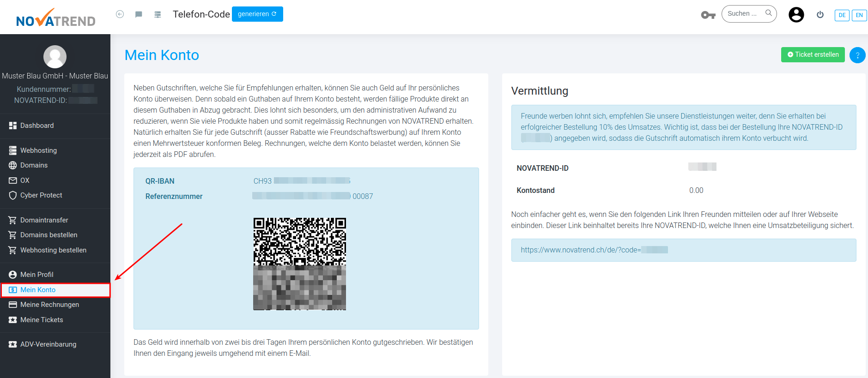Click the OX envelope icon
The image size is (868, 378).
pos(13,180)
